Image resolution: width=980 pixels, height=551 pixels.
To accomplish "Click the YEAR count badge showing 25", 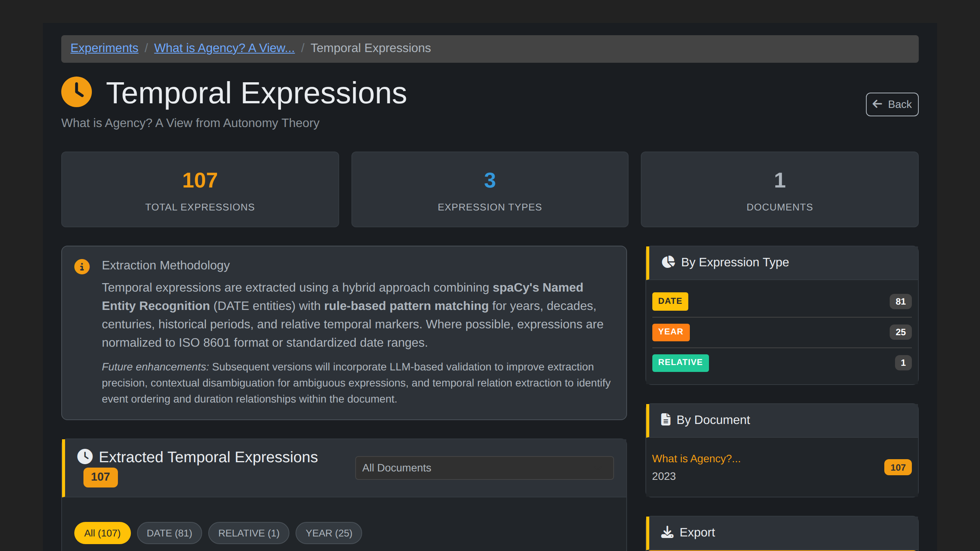I will pos(901,332).
